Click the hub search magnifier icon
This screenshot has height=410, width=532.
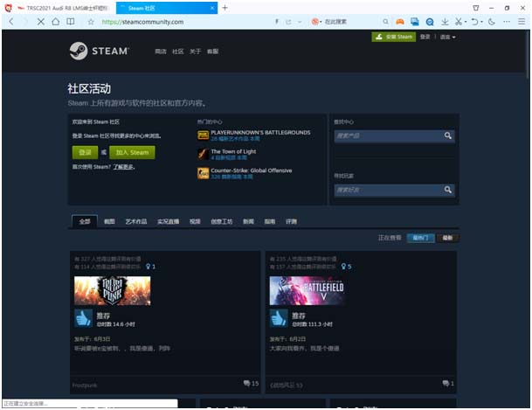pos(448,136)
